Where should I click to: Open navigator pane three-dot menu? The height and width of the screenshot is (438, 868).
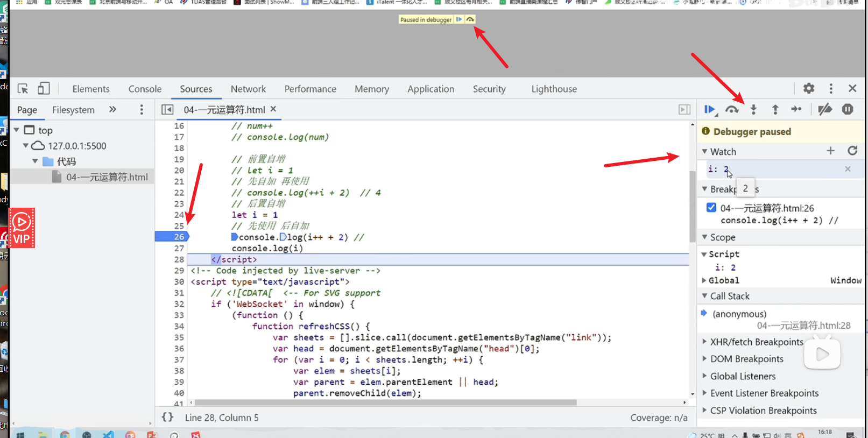(142, 110)
